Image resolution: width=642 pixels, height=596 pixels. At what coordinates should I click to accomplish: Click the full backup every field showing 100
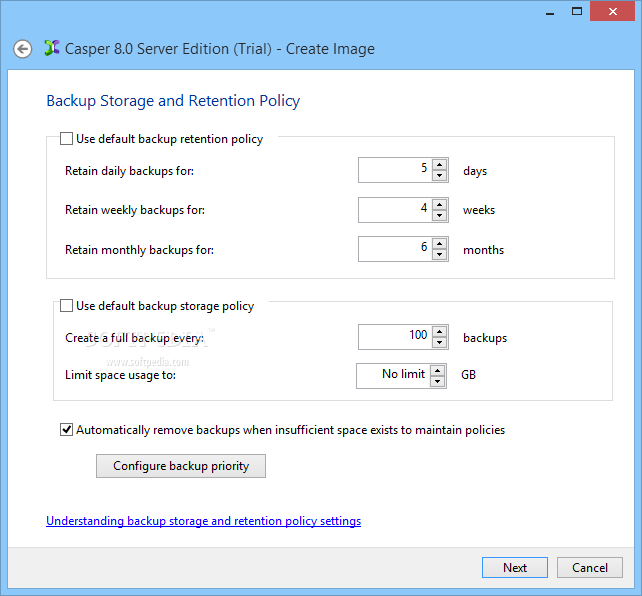[395, 337]
